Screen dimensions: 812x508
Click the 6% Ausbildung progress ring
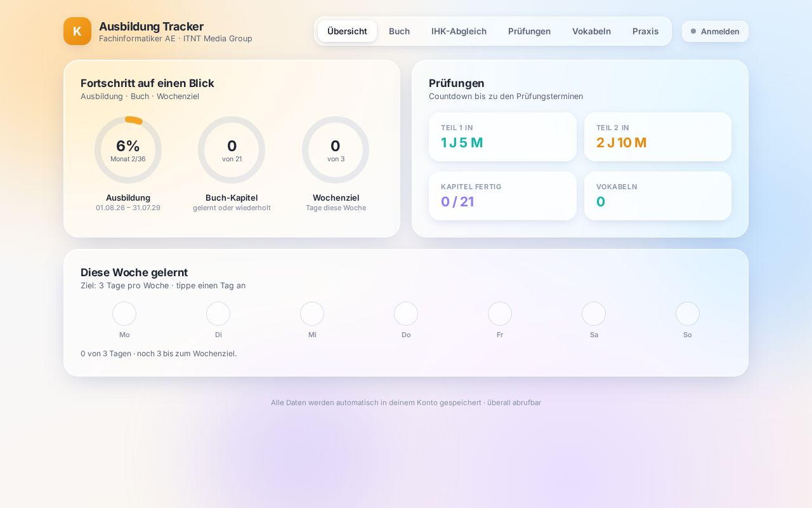point(128,150)
